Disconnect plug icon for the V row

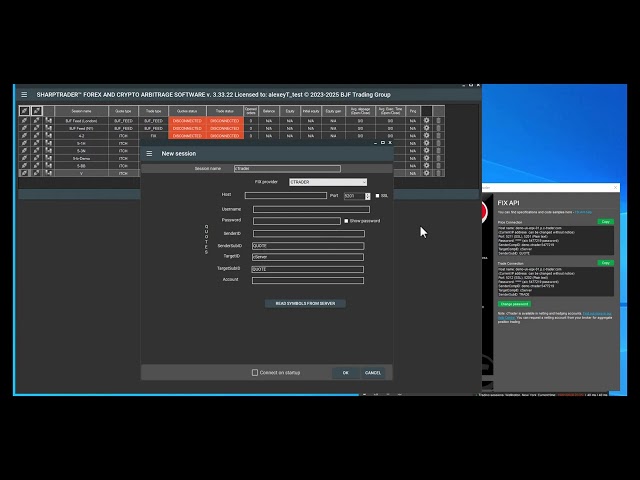[36, 173]
